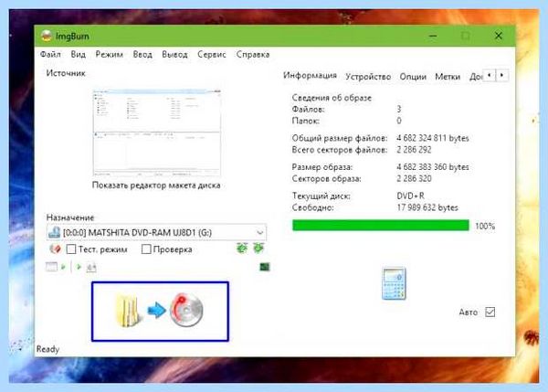This screenshot has height=392, width=548.
Task: Start build with folder-to-disc button
Action: coord(160,312)
